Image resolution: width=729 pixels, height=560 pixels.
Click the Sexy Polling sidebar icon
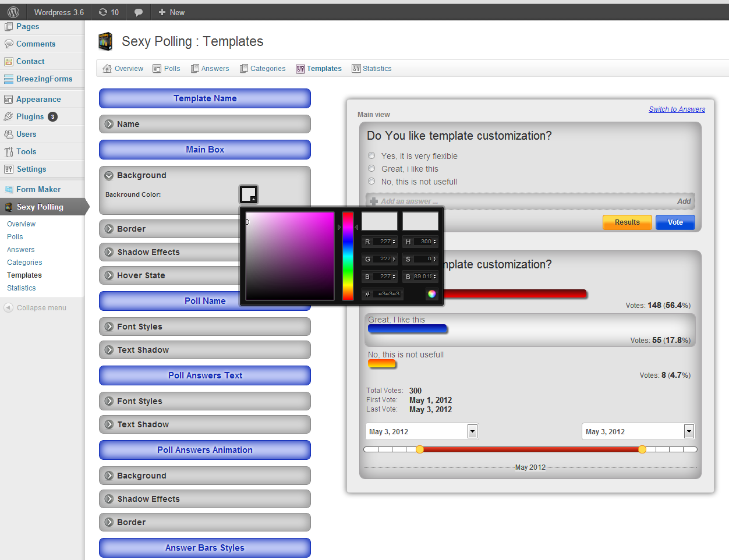click(x=9, y=207)
